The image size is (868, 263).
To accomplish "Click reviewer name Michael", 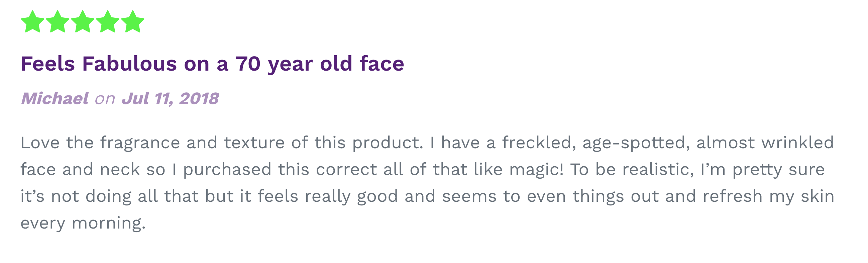I will point(55,98).
